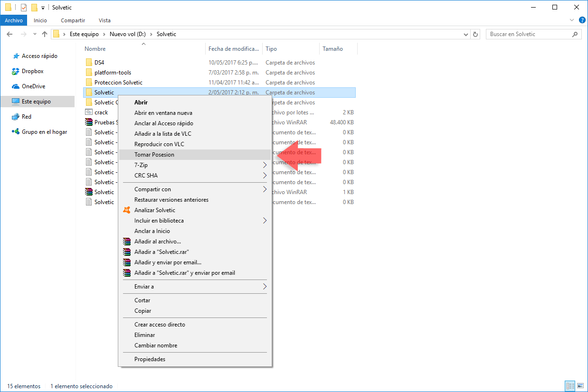
Task: Select the Proteccion Solvetic folder icon
Action: [x=89, y=83]
